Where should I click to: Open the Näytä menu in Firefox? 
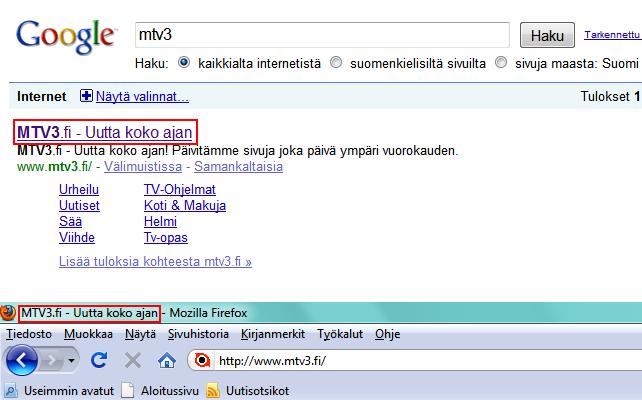point(140,334)
